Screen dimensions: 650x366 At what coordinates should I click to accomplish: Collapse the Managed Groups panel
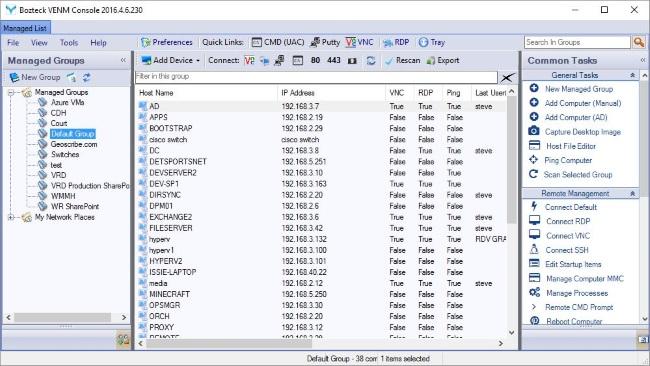pos(123,61)
